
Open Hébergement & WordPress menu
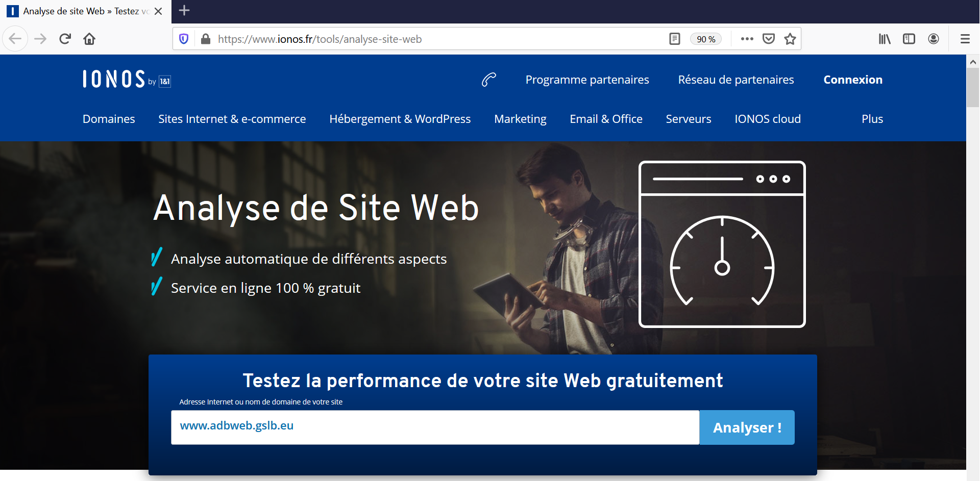[400, 119]
